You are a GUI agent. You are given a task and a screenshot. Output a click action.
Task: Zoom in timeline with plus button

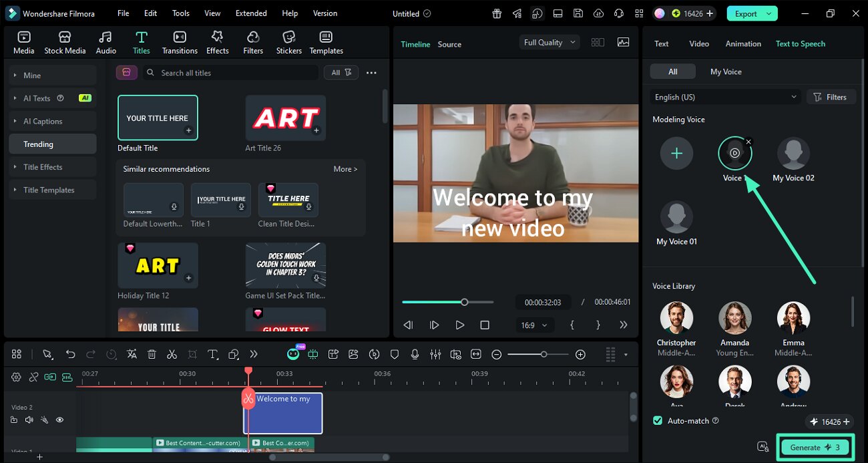(x=580, y=354)
